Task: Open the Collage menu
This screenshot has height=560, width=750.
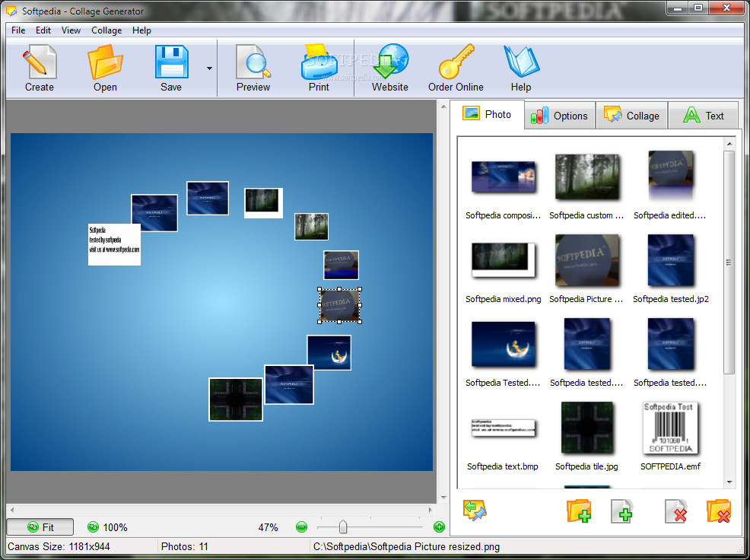Action: point(106,30)
